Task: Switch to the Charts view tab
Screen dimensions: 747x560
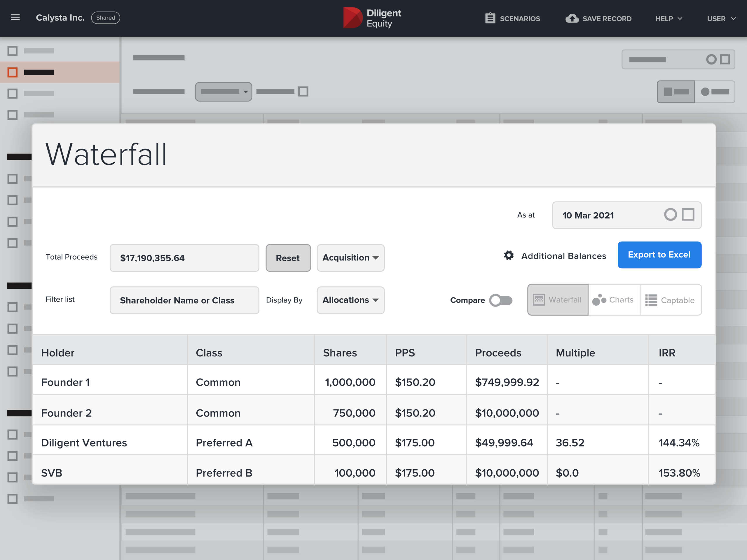Action: click(x=614, y=300)
